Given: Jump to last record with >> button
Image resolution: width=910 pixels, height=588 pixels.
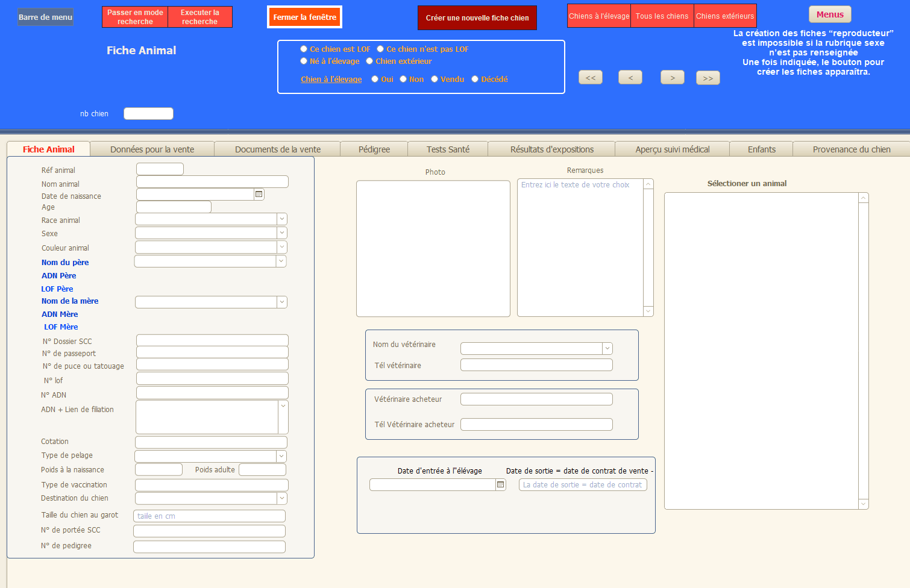Looking at the screenshot, I should pyautogui.click(x=708, y=78).
